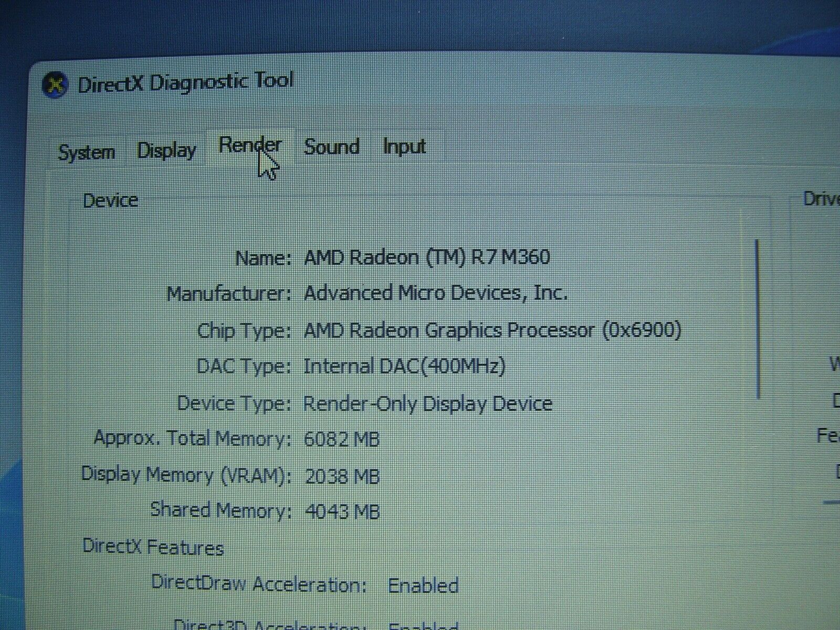Click the Approx. Total Memory: label
Image resolution: width=840 pixels, height=630 pixels.
pos(192,438)
